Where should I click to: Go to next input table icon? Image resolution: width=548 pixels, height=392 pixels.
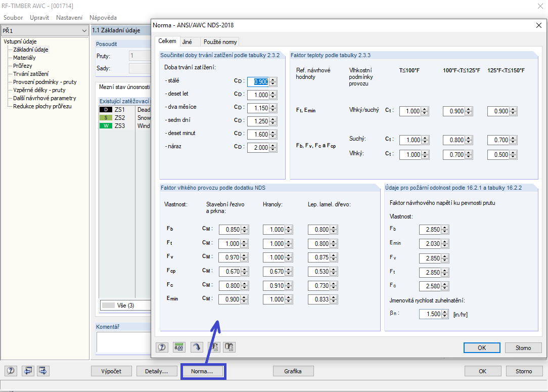[x=43, y=371]
